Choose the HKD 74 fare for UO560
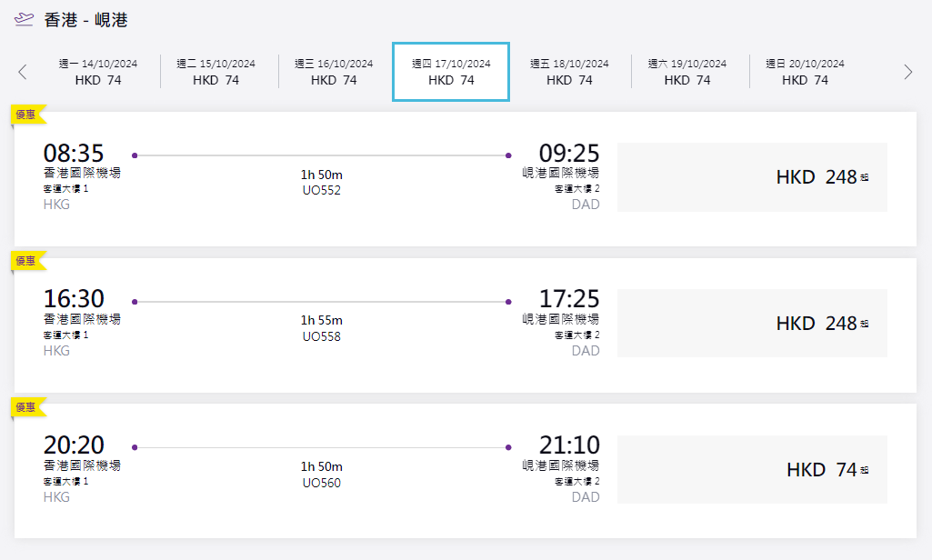 coord(752,470)
